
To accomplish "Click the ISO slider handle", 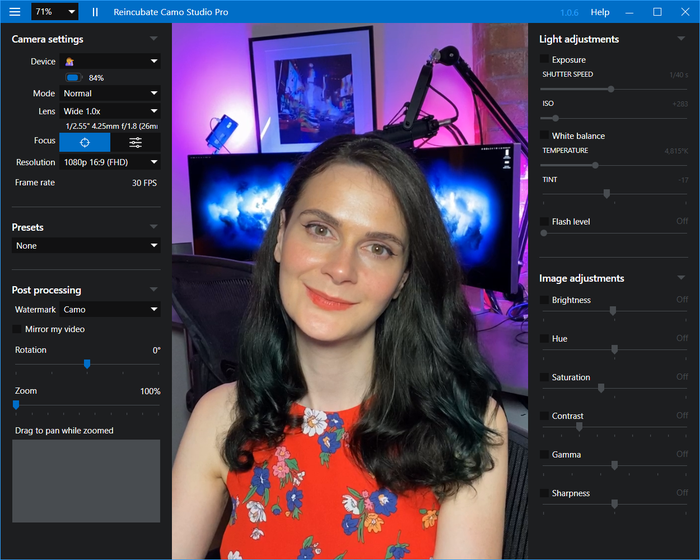I will point(555,118).
